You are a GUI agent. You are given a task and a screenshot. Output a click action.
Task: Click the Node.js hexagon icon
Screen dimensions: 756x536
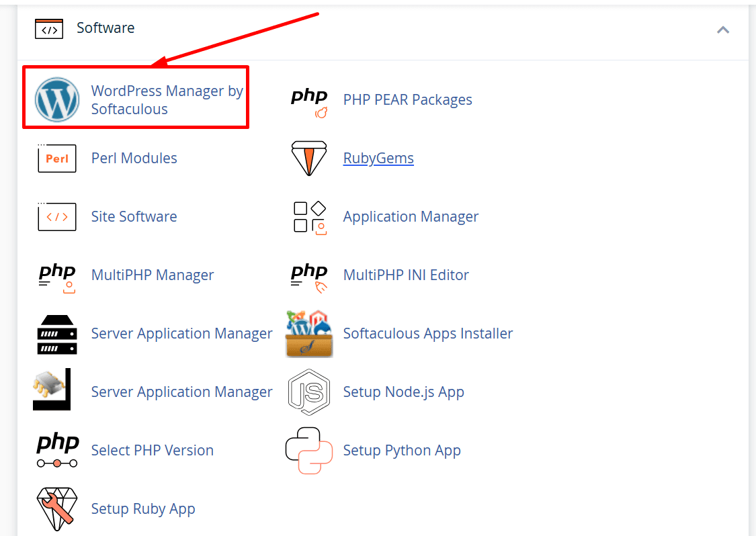(309, 392)
